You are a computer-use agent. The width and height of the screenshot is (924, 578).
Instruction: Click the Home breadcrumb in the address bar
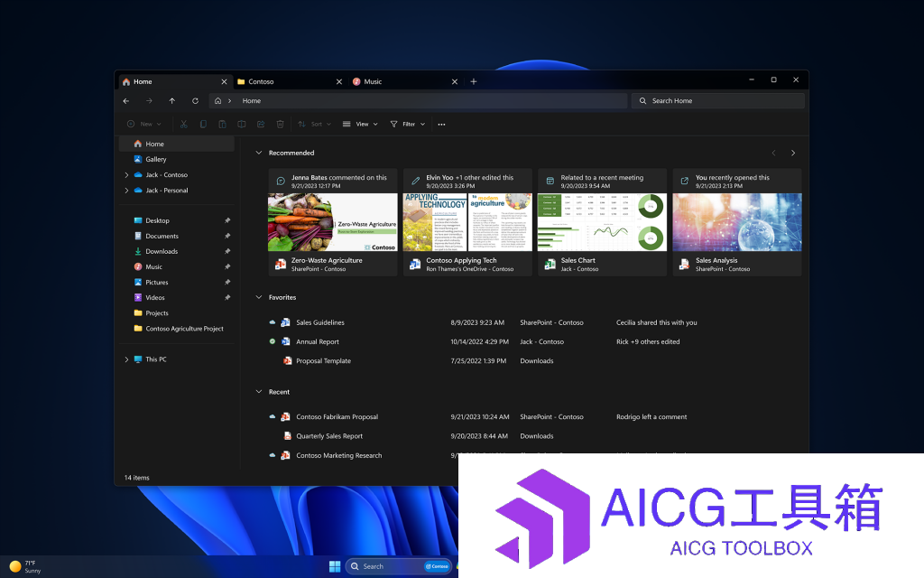[252, 101]
